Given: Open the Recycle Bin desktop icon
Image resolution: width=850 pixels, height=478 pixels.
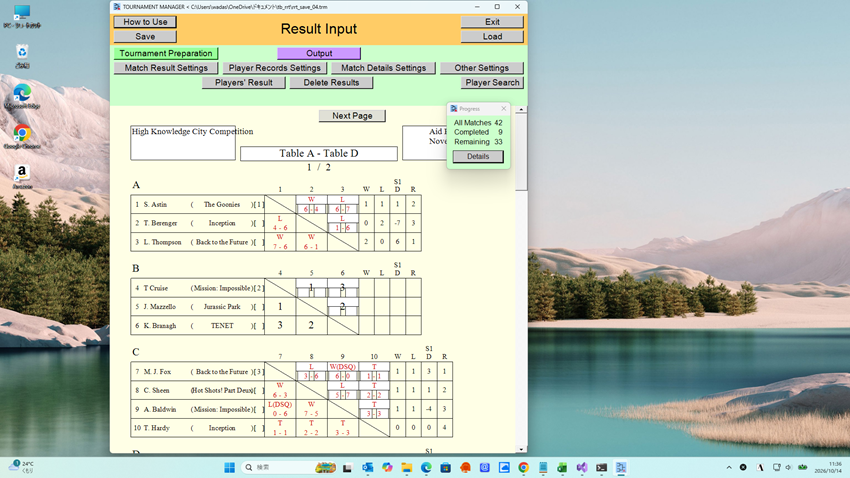Looking at the screenshot, I should (22, 56).
